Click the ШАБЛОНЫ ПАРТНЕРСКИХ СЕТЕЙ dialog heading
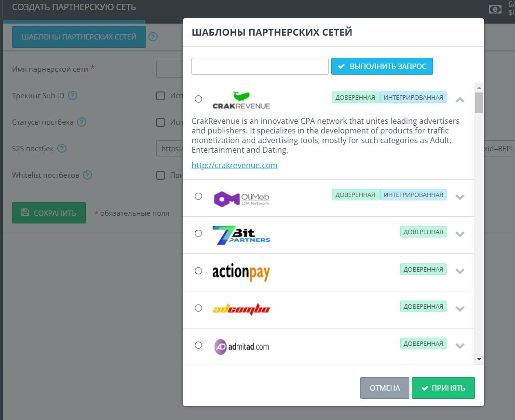 pos(272,32)
